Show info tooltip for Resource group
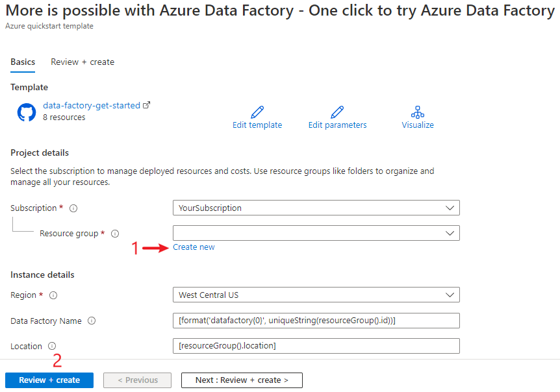The height and width of the screenshot is (392, 560). pyautogui.click(x=115, y=234)
